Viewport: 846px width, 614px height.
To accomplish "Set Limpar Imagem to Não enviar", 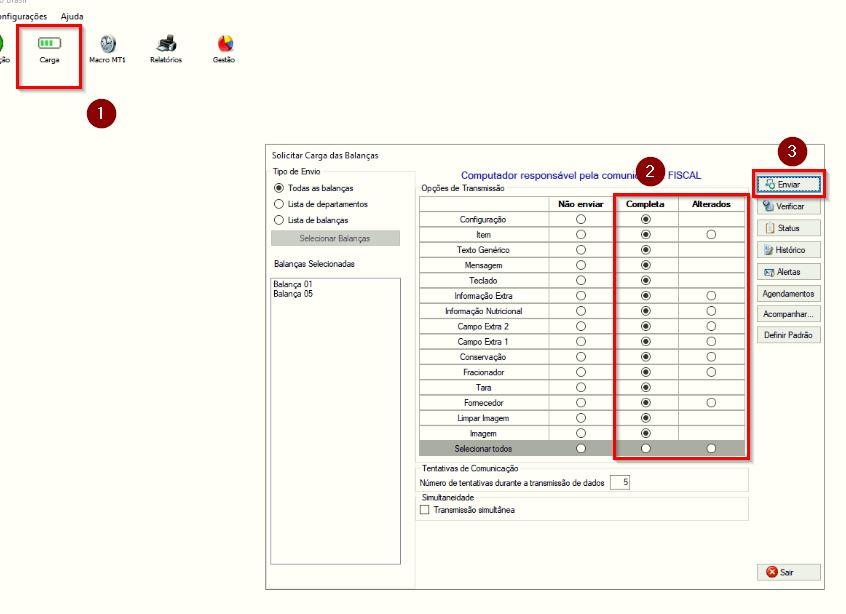I will click(x=581, y=418).
